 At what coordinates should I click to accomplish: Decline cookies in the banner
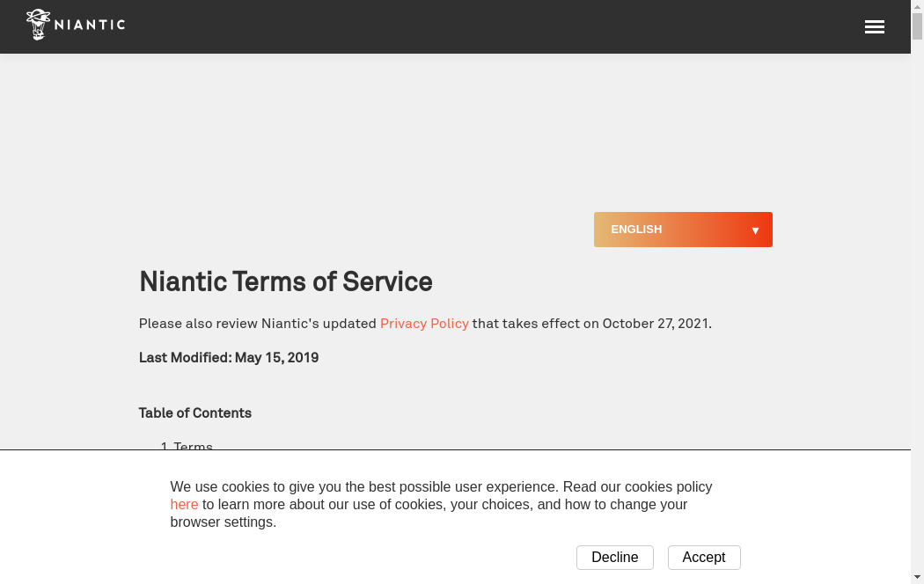tap(614, 558)
